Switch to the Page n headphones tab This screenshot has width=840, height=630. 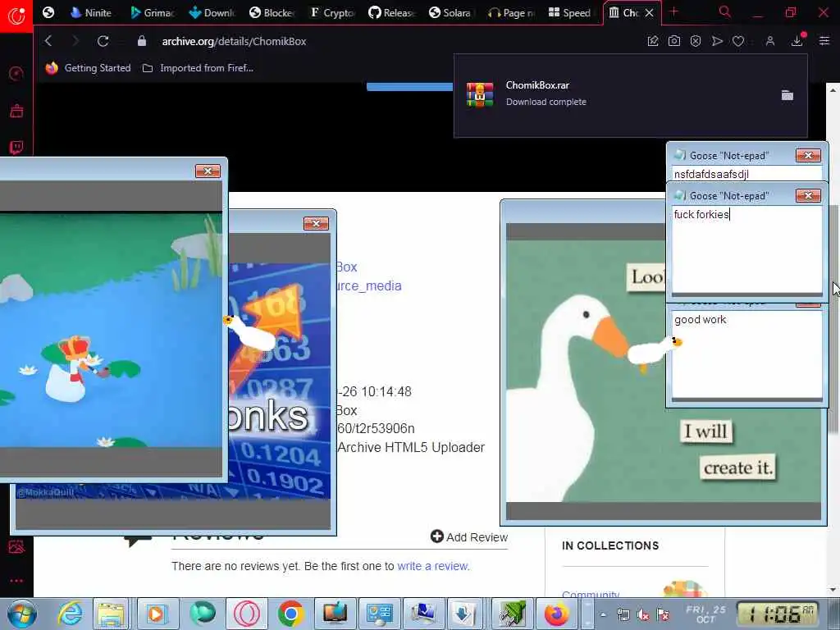511,13
